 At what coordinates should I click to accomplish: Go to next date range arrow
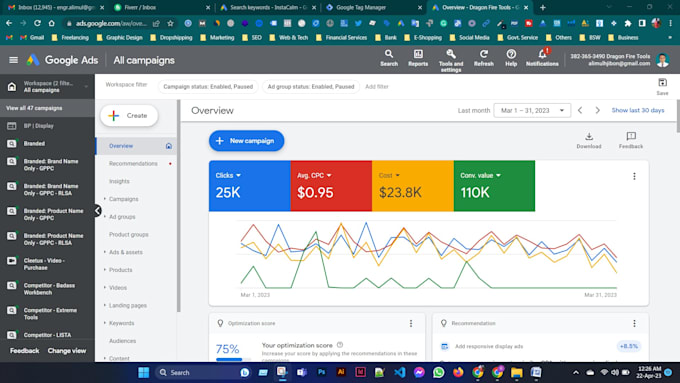(x=597, y=110)
